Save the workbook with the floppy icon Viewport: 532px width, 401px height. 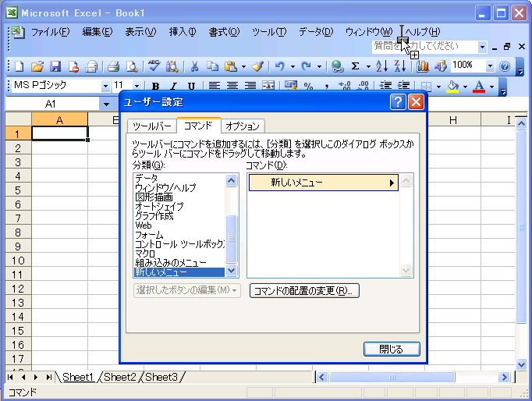pyautogui.click(x=55, y=66)
